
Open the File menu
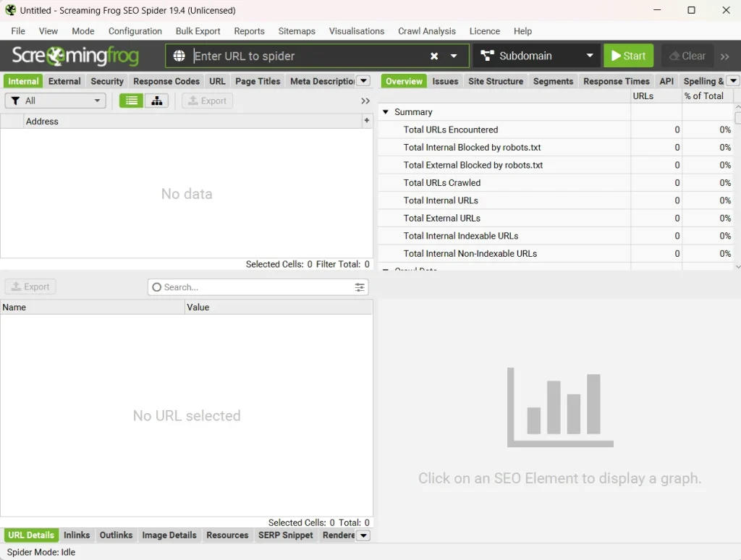coord(18,30)
